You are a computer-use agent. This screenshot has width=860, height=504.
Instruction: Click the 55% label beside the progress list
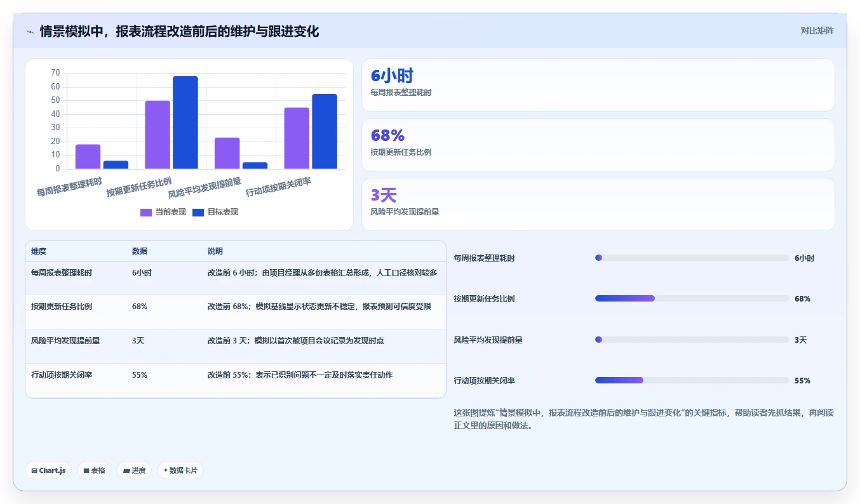click(802, 380)
